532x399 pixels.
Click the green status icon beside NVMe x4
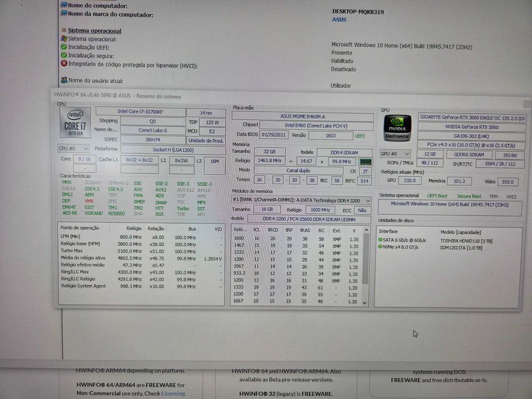[x=380, y=247]
